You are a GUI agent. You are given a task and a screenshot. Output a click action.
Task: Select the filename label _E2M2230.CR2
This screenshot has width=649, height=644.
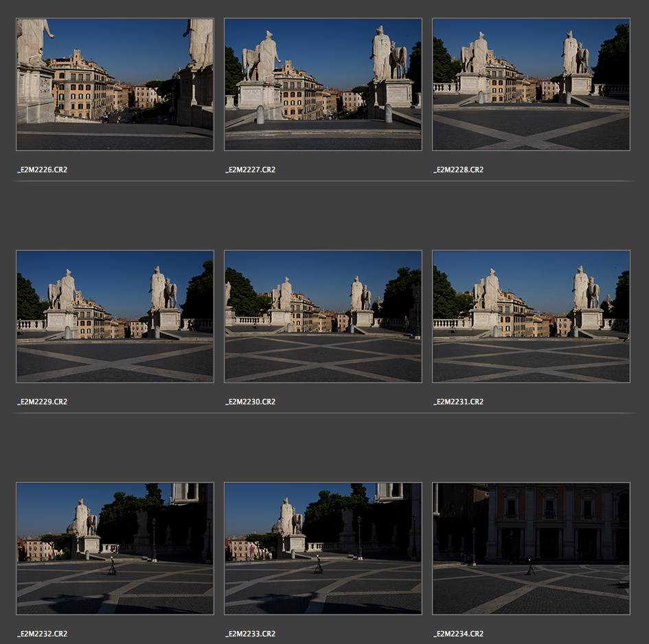click(x=251, y=402)
